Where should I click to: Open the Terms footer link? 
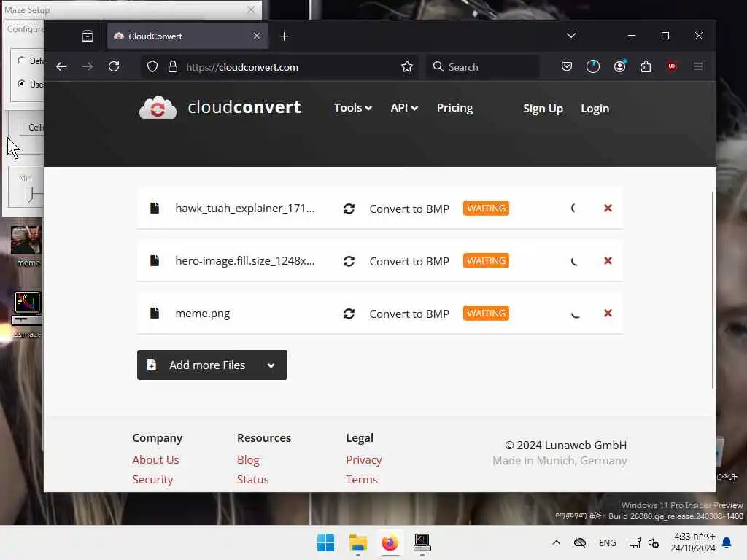click(x=362, y=480)
